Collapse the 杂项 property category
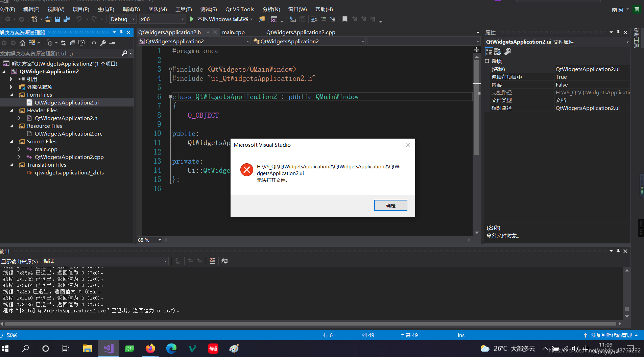Viewport: 644px width, 357px height. (487, 61)
